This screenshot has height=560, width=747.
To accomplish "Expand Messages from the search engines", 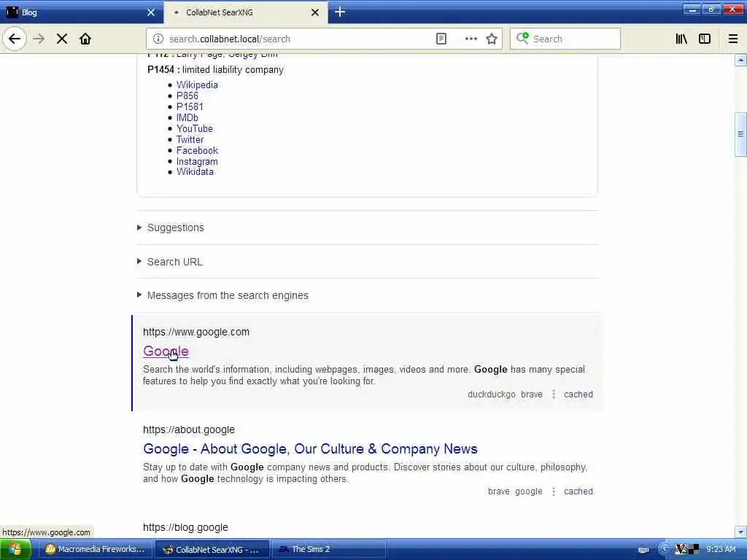I will click(x=222, y=295).
